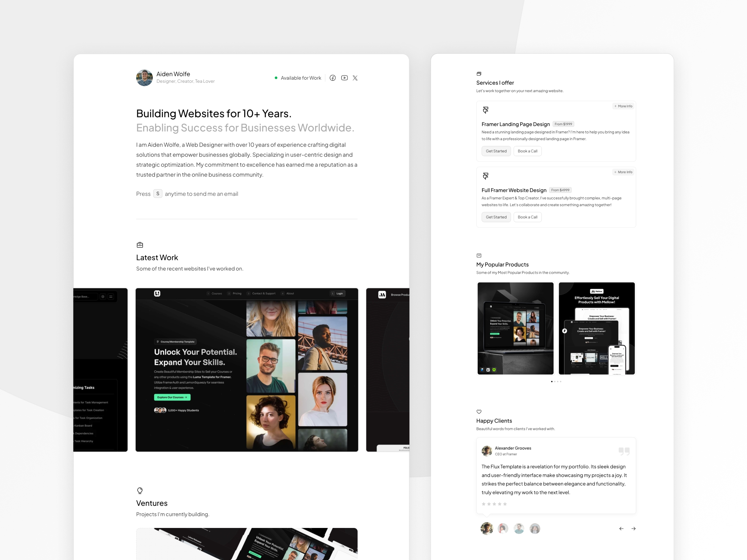Click the shopping/products icon near My Popular Products
Image resolution: width=747 pixels, height=560 pixels.
(x=479, y=255)
